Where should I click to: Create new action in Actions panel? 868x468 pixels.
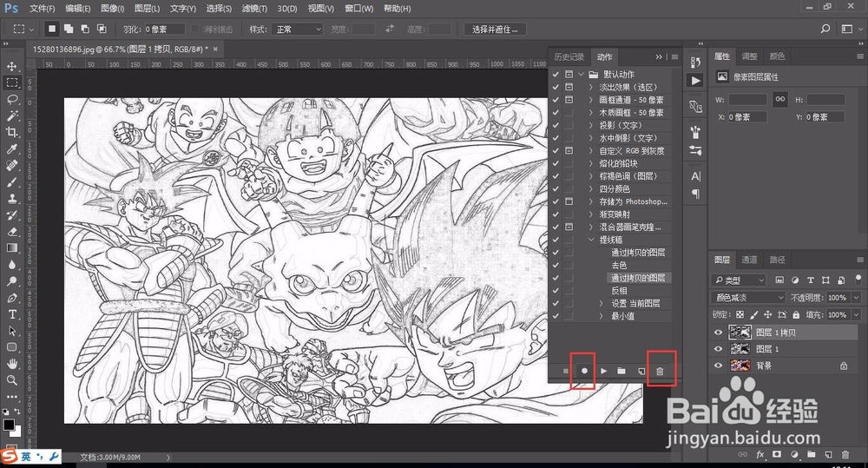click(x=641, y=371)
